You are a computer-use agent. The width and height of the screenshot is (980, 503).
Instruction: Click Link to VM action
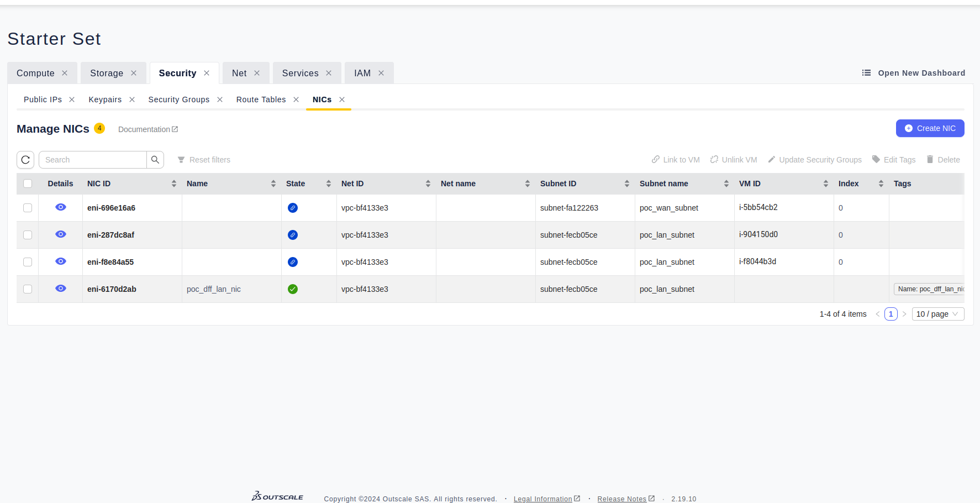[x=676, y=160]
